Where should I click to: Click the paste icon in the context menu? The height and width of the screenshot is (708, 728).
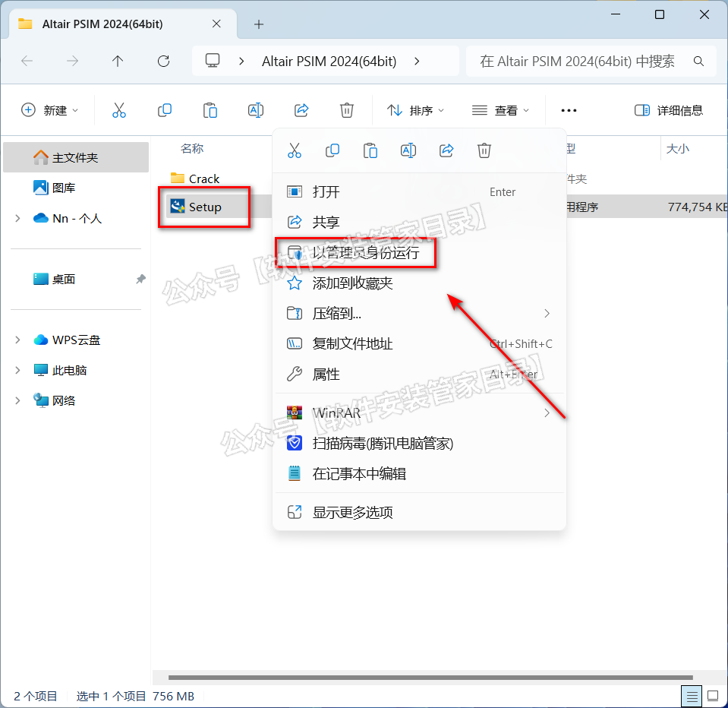(x=370, y=150)
